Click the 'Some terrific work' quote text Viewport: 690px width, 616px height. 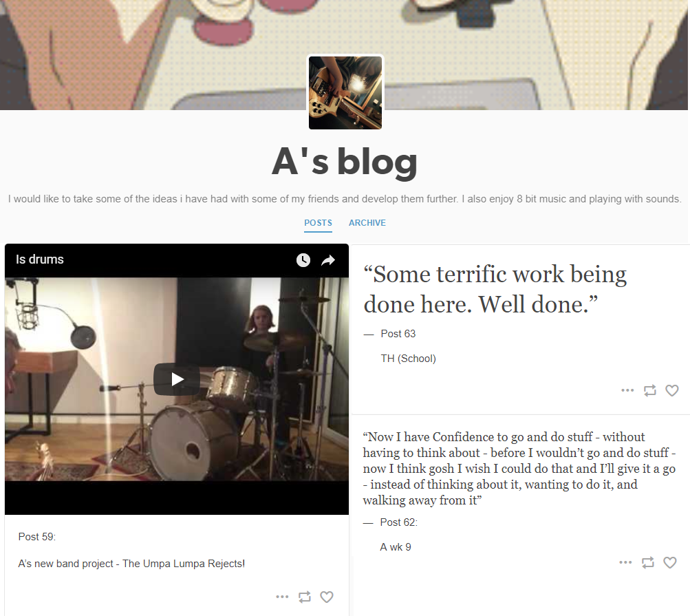pyautogui.click(x=495, y=289)
